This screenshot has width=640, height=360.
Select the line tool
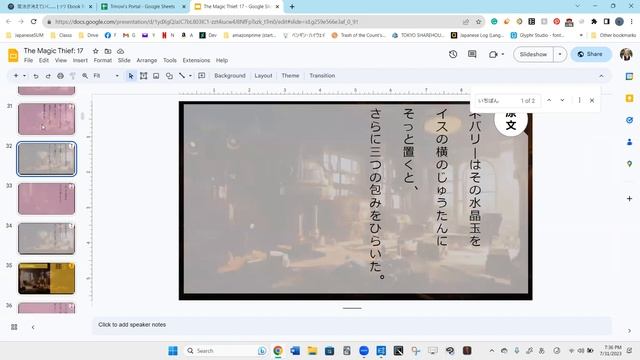[x=182, y=76]
